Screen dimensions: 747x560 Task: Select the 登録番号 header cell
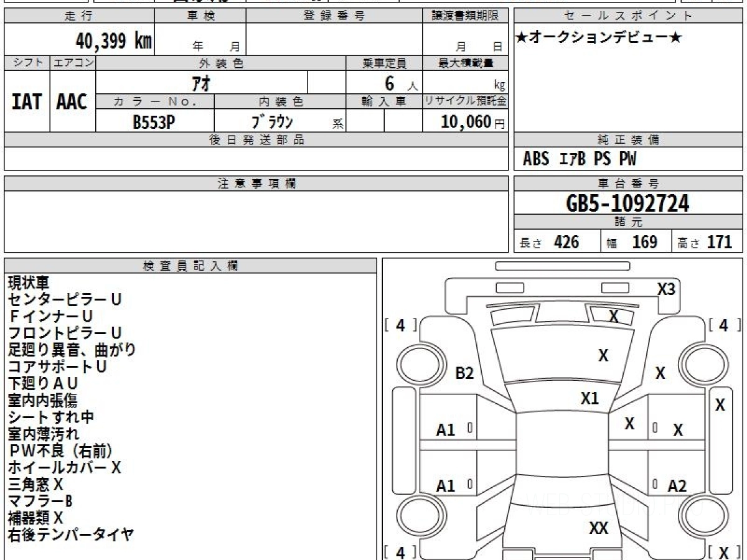[x=334, y=16]
